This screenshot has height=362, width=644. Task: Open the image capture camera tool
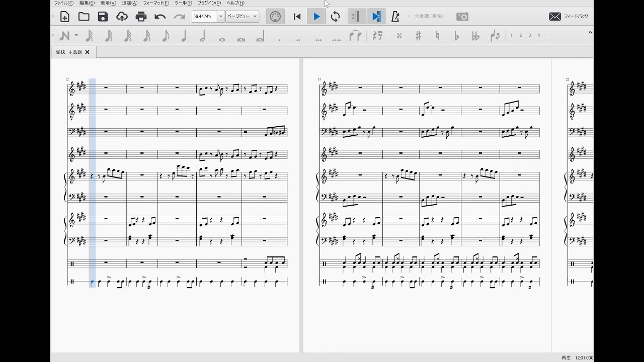click(x=462, y=17)
